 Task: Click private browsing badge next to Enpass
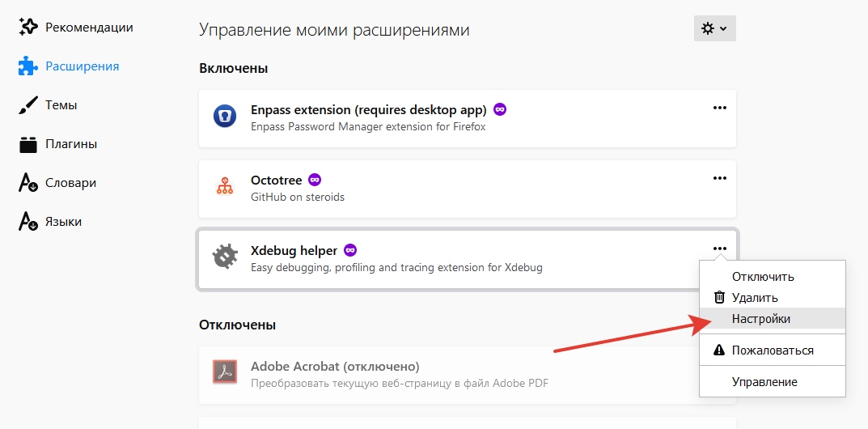500,109
